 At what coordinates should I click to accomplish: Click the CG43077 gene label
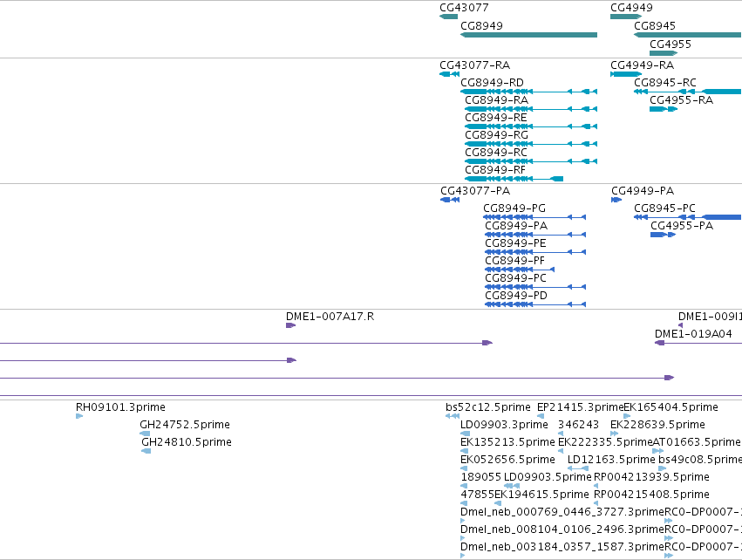(x=464, y=8)
